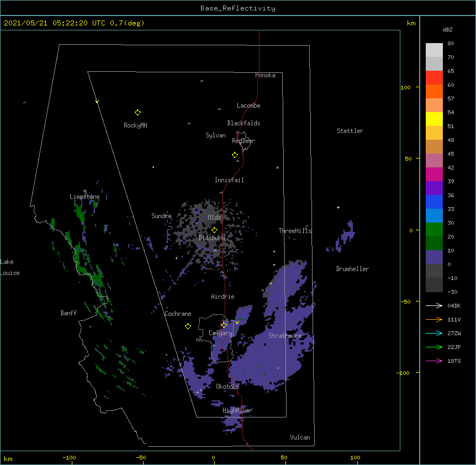Screen dimensions: 476x465
Task: Click the Vulcan label
Action: pos(300,437)
